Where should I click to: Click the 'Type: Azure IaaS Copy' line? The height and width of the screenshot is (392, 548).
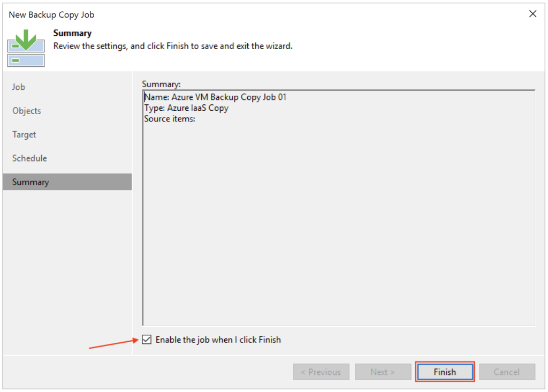186,108
